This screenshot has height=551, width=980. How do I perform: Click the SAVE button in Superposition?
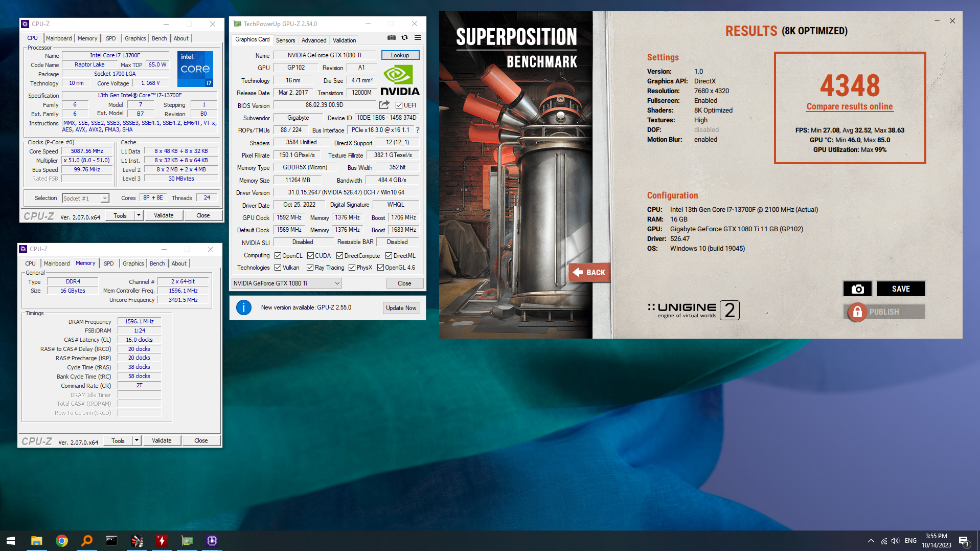pyautogui.click(x=901, y=289)
